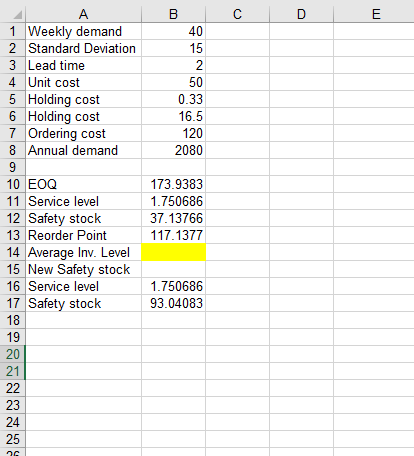Select the cell with value 15
414x456 pixels.
point(173,48)
